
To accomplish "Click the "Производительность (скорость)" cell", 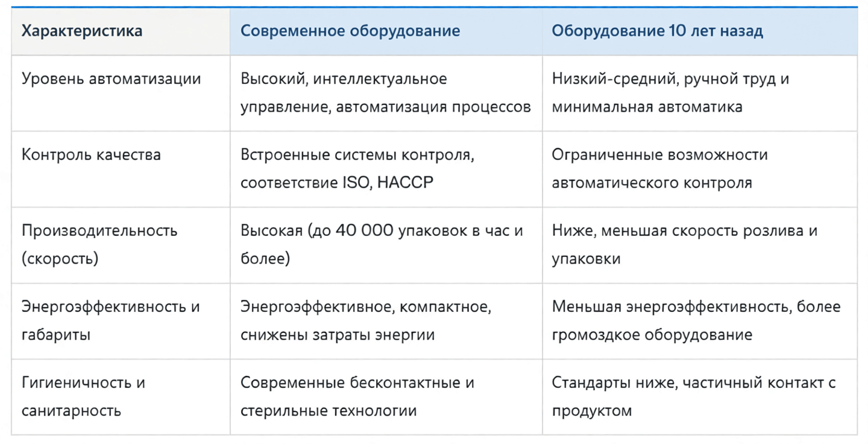I will [x=99, y=244].
